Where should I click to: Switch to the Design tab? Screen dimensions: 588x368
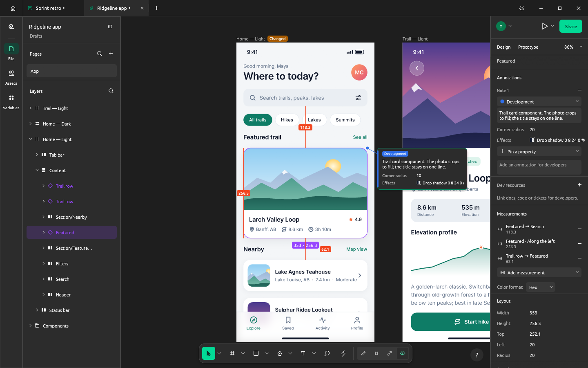(503, 47)
